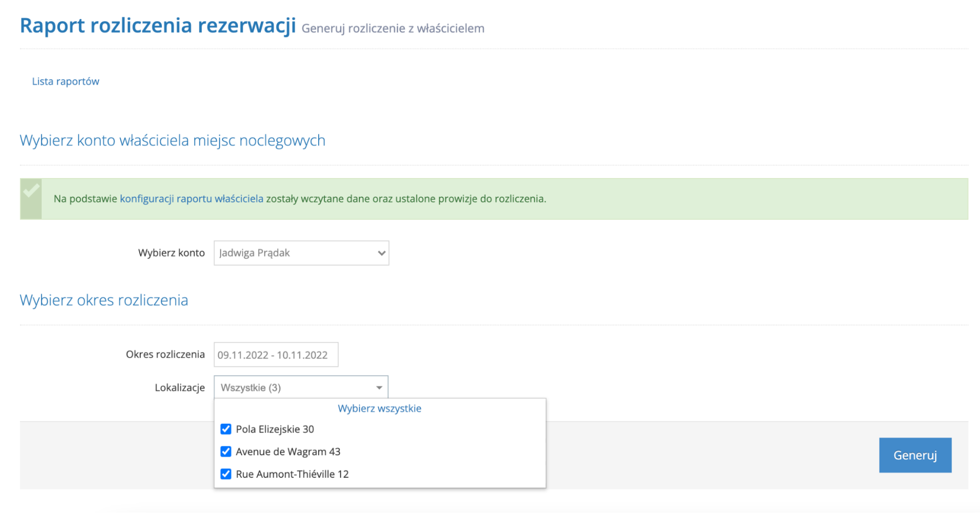Click the chevron arrow of the Wybierz konto select

(381, 253)
